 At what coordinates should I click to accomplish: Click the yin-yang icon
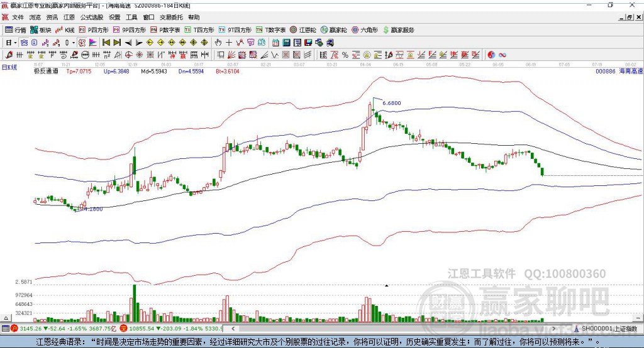[x=491, y=55]
